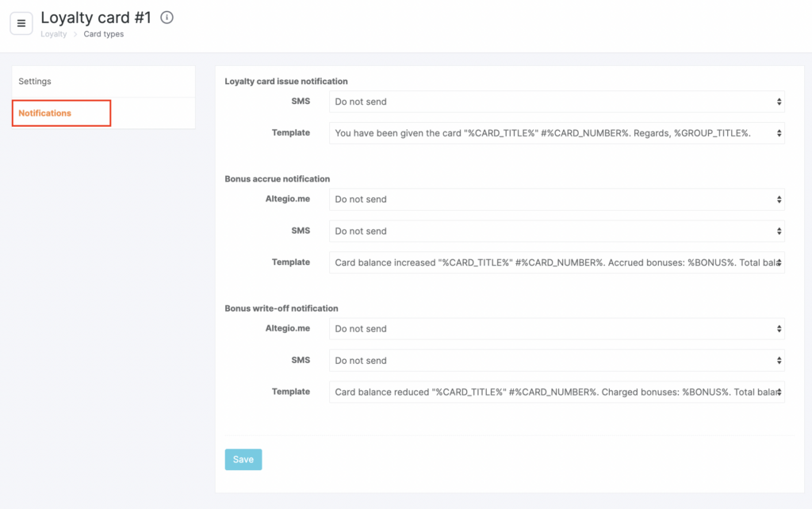Click the Loyalty card issue notification heading
This screenshot has width=812, height=509.
point(286,81)
